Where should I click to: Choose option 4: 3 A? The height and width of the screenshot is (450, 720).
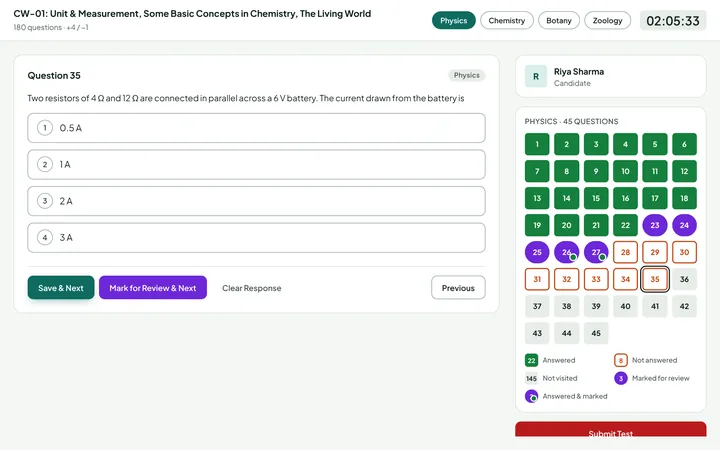[256, 238]
